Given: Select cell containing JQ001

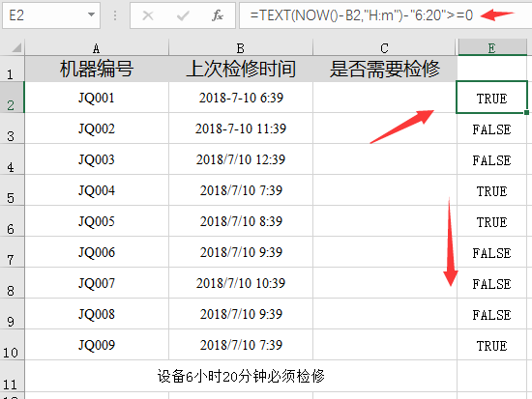Looking at the screenshot, I should (x=97, y=98).
